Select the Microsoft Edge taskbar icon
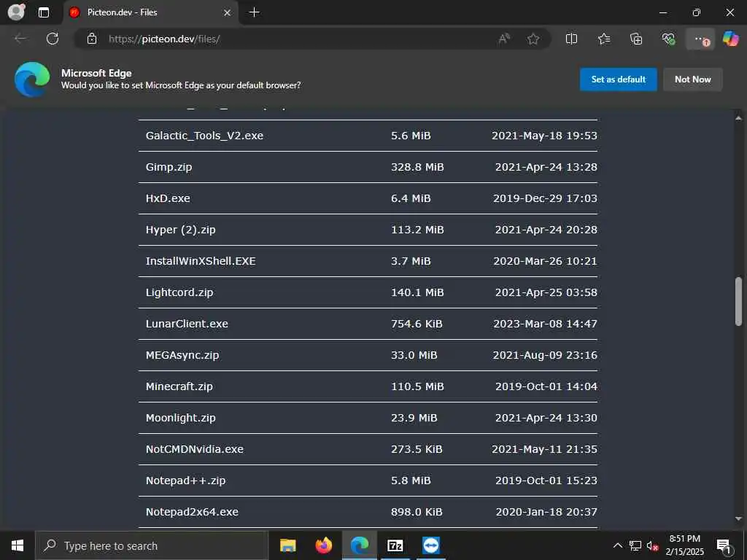The image size is (747, 560). [x=360, y=545]
